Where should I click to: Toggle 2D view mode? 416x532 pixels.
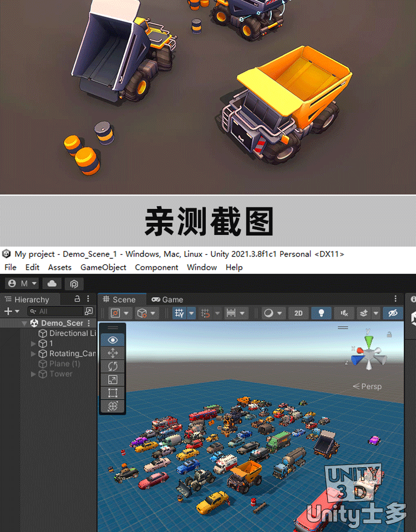(298, 313)
